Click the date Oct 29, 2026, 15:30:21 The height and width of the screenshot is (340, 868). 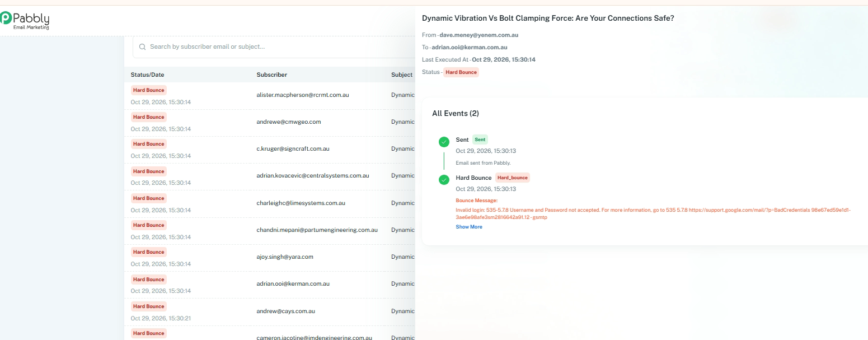(x=161, y=318)
